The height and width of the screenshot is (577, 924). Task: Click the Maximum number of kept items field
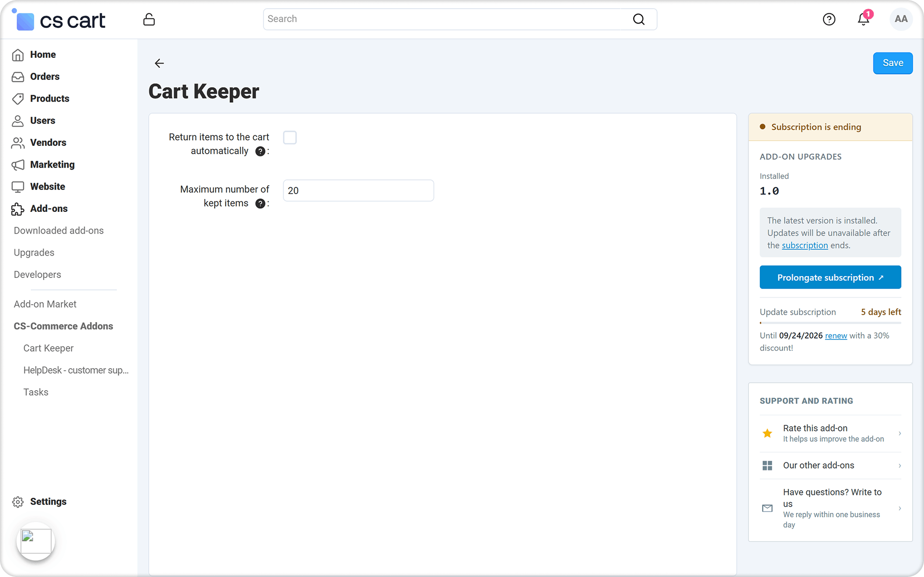point(359,191)
